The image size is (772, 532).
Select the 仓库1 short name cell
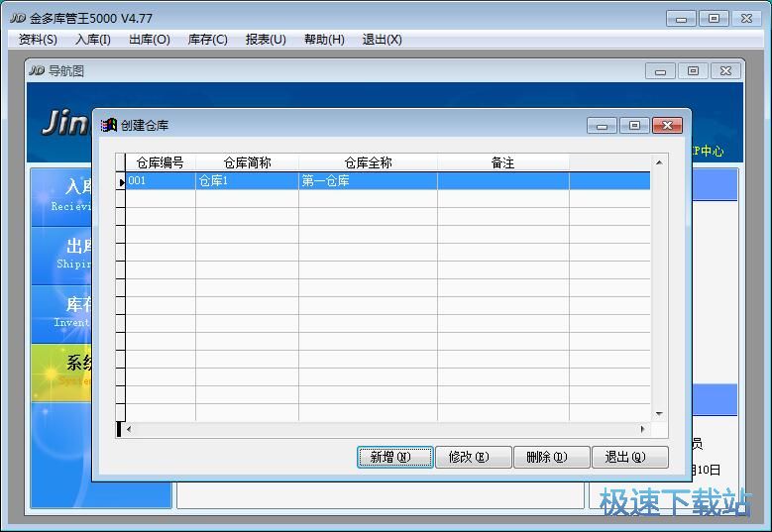pos(247,180)
